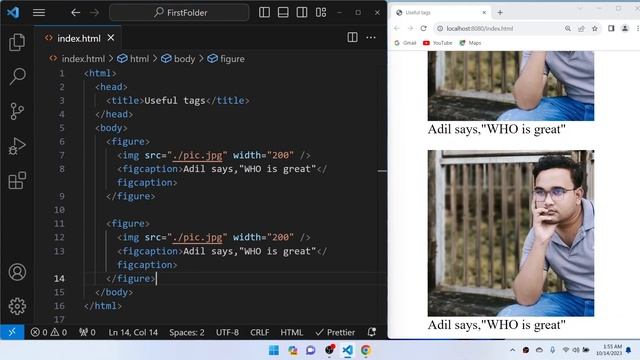Open the Run and Debug view

coord(17,146)
